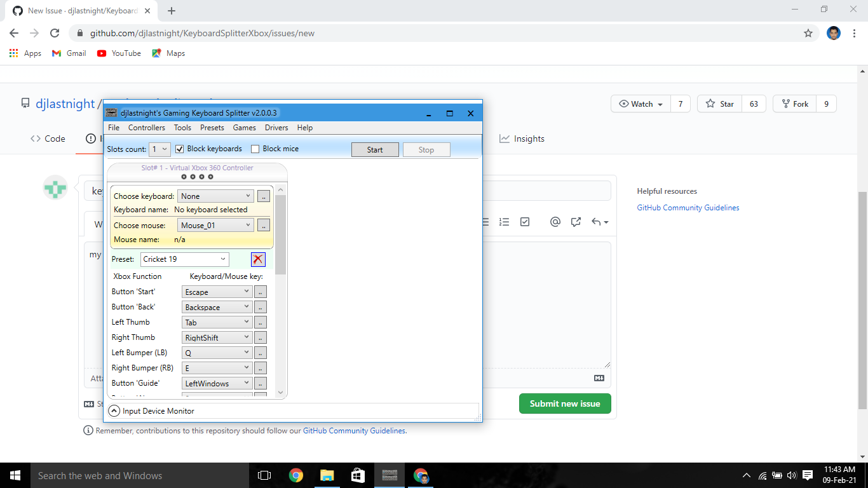Click '..' next to Button 'Guide' mapping

click(260, 383)
